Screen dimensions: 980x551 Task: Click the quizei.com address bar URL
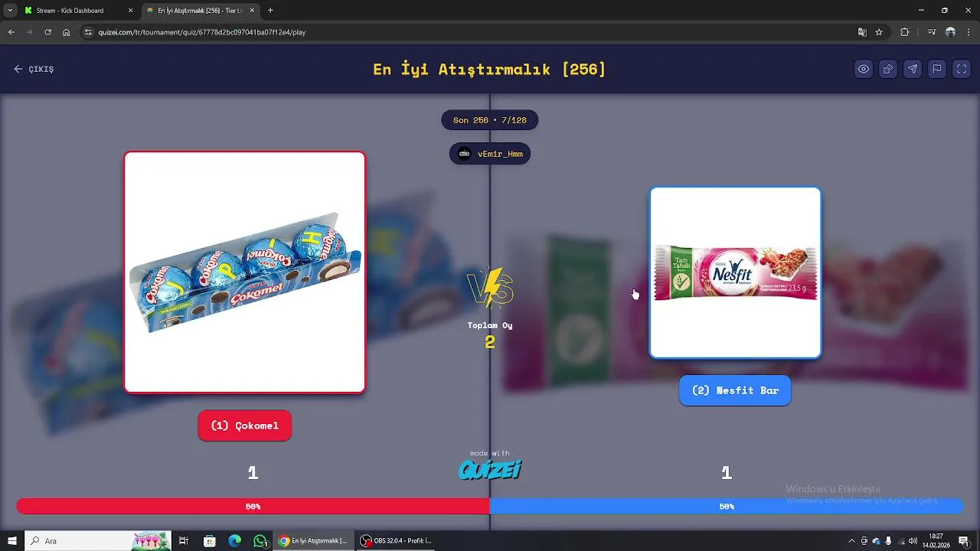(x=202, y=32)
